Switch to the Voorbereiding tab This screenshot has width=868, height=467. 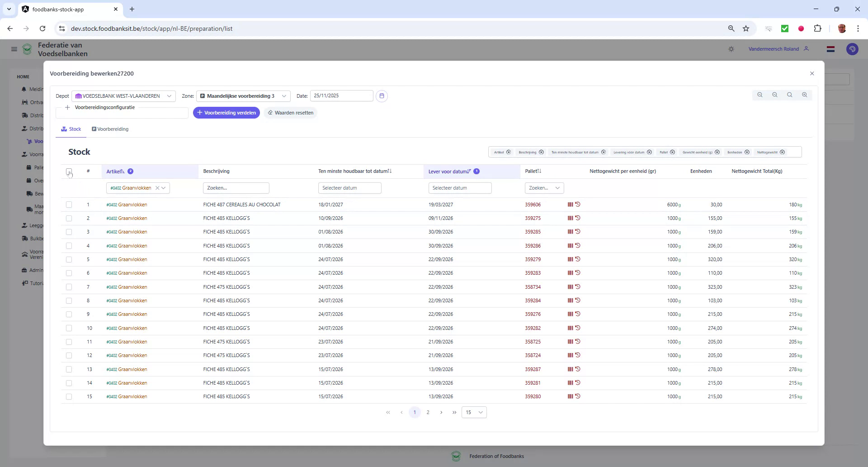(110, 129)
